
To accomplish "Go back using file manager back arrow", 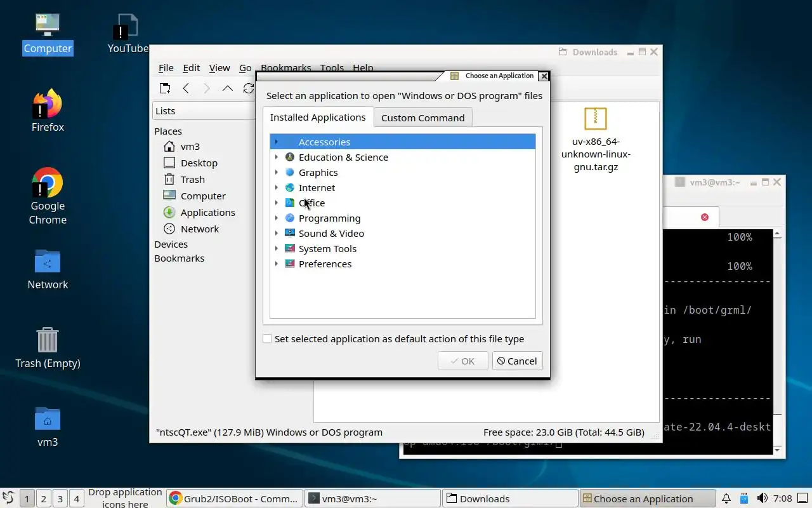I will [186, 88].
